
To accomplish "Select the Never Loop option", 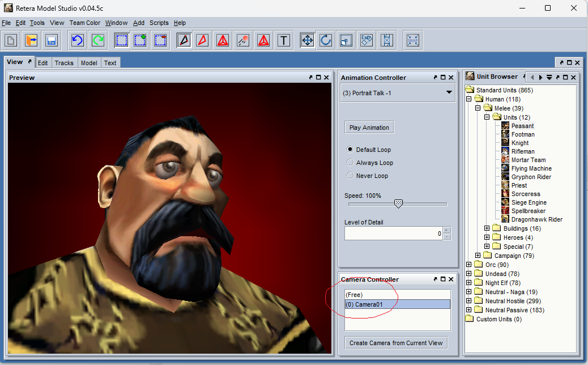I will pyautogui.click(x=350, y=176).
